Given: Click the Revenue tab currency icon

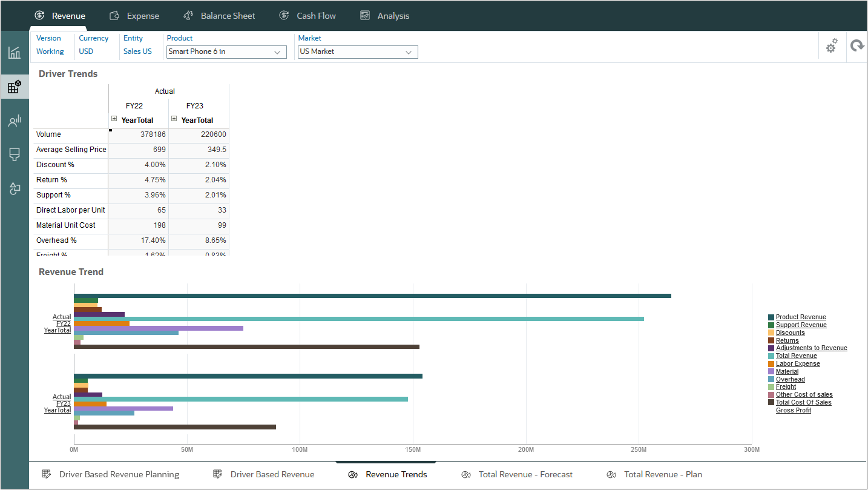Looking at the screenshot, I should (39, 15).
